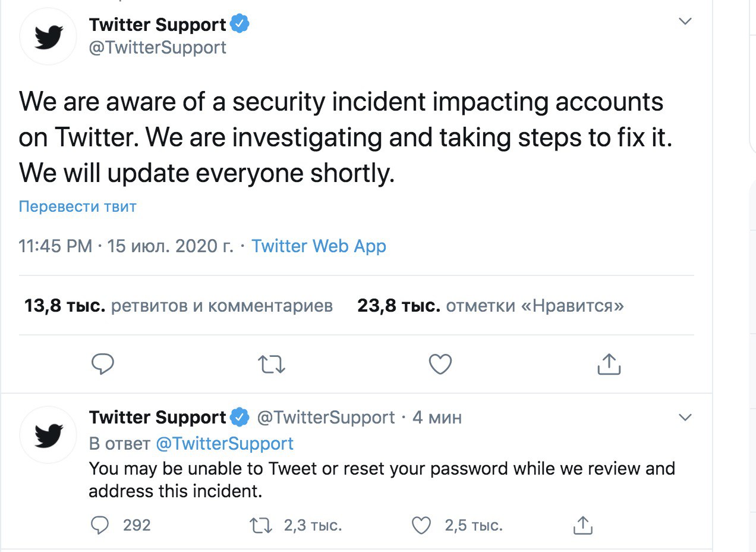View 23,8 тыс. отметки «Нравится» list
The height and width of the screenshot is (552, 756).
pos(490,306)
